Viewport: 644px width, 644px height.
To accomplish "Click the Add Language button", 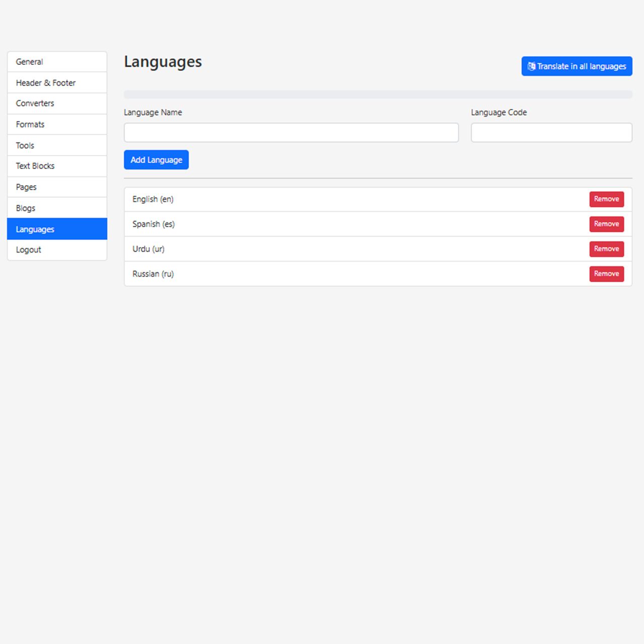I will [x=156, y=160].
